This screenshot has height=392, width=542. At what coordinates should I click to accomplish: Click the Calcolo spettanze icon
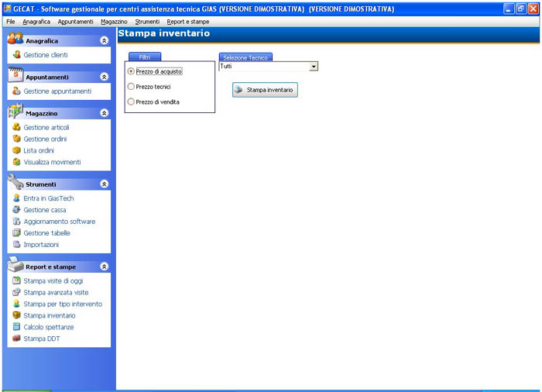(16, 327)
